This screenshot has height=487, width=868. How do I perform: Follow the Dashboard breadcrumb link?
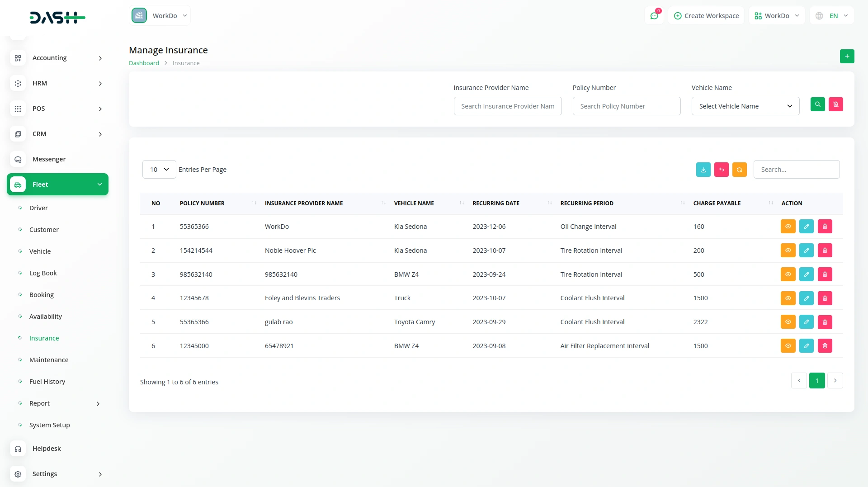coord(144,63)
